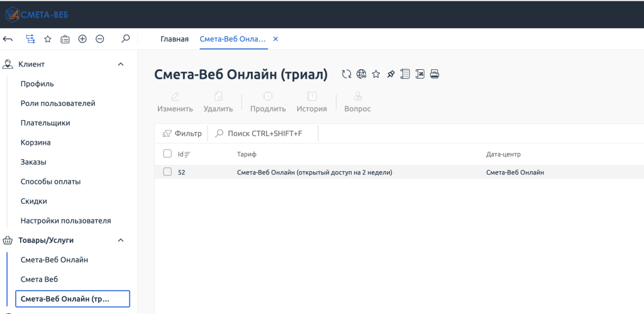Open Смета-Веб Онлайн sidebar item
Screen dimensions: 644x314
point(54,260)
